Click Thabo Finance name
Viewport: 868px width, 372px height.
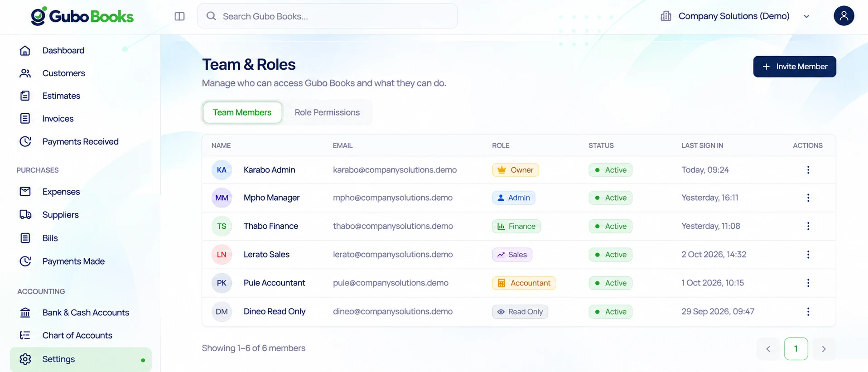pos(271,226)
